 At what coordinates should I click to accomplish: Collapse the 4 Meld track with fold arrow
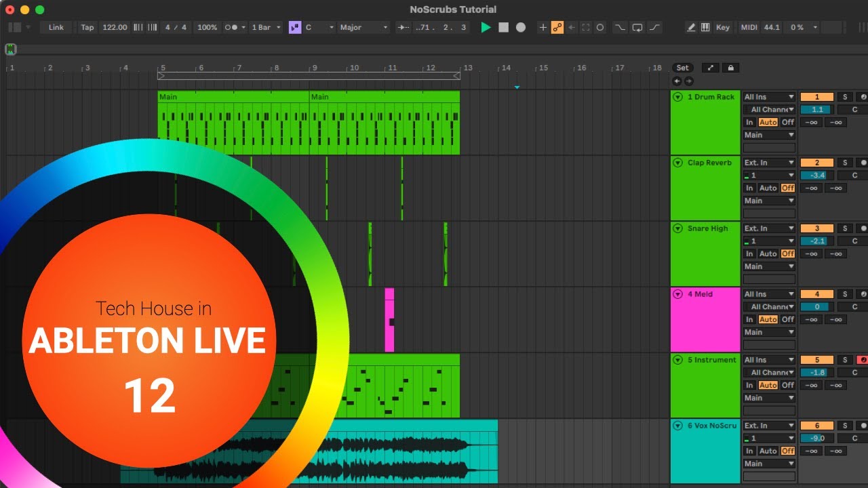(677, 294)
